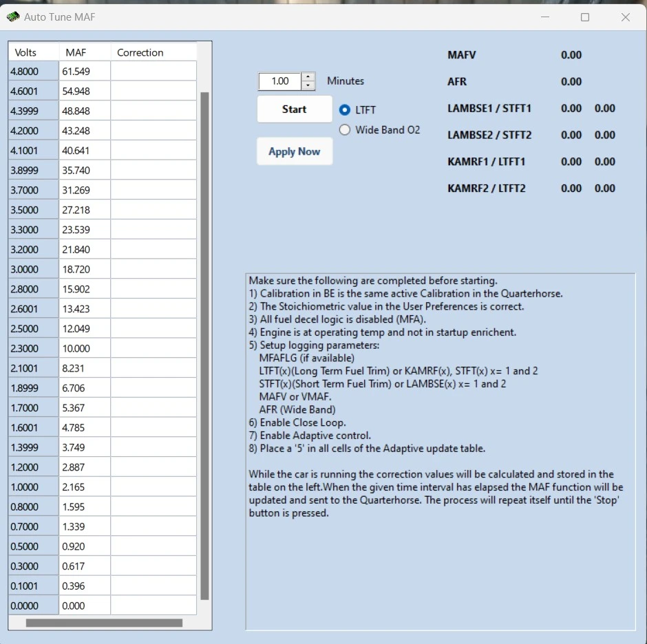
Task: Select the 4.8000 volts row header
Action: pos(34,71)
